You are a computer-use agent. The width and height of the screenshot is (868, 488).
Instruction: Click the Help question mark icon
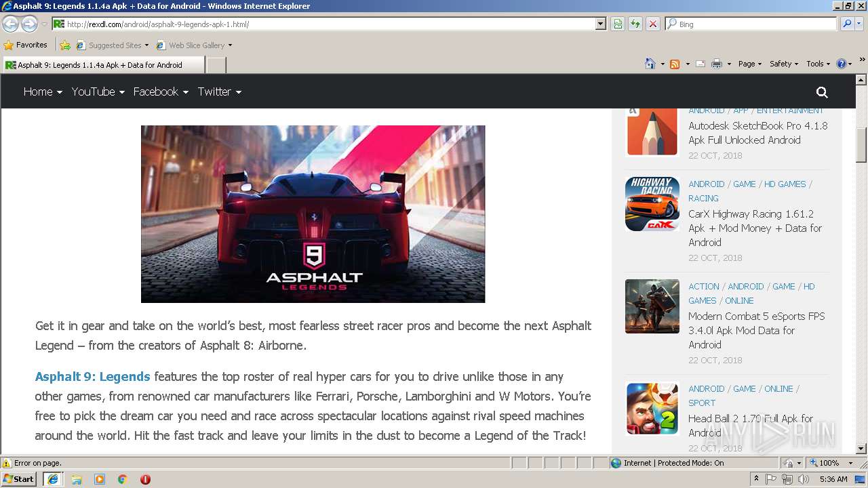pos(842,64)
